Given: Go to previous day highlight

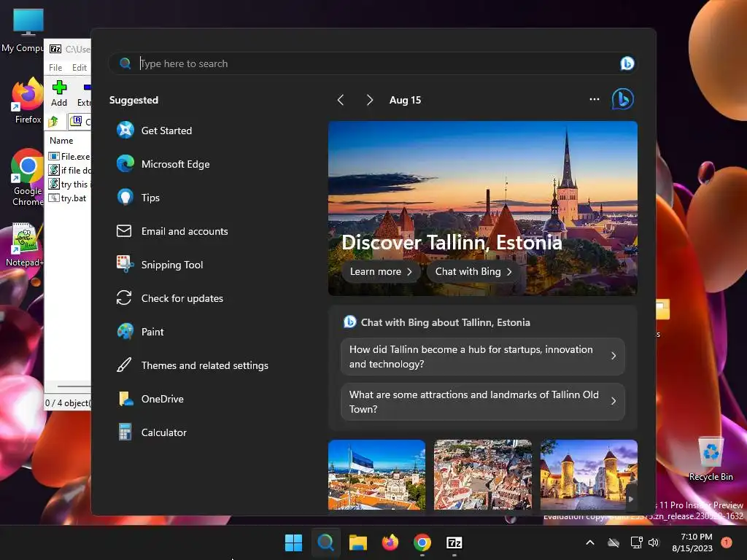Looking at the screenshot, I should (341, 99).
